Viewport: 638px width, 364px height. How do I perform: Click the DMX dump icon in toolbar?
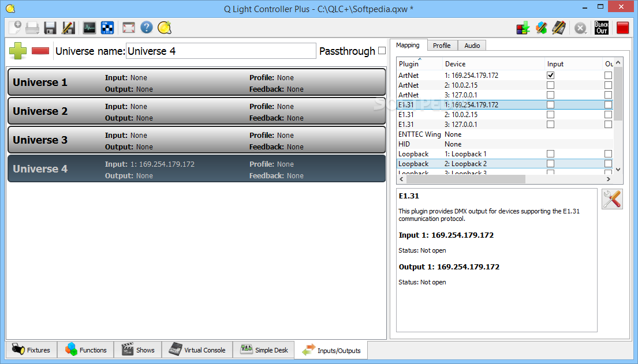point(523,28)
